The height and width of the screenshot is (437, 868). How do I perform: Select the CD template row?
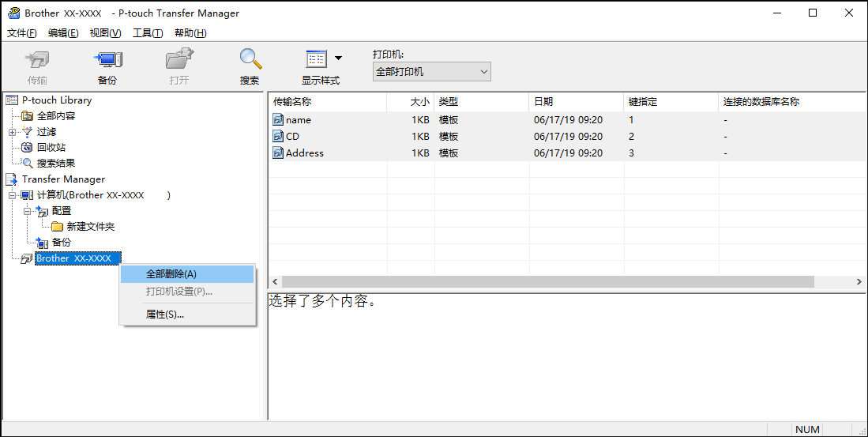[567, 136]
